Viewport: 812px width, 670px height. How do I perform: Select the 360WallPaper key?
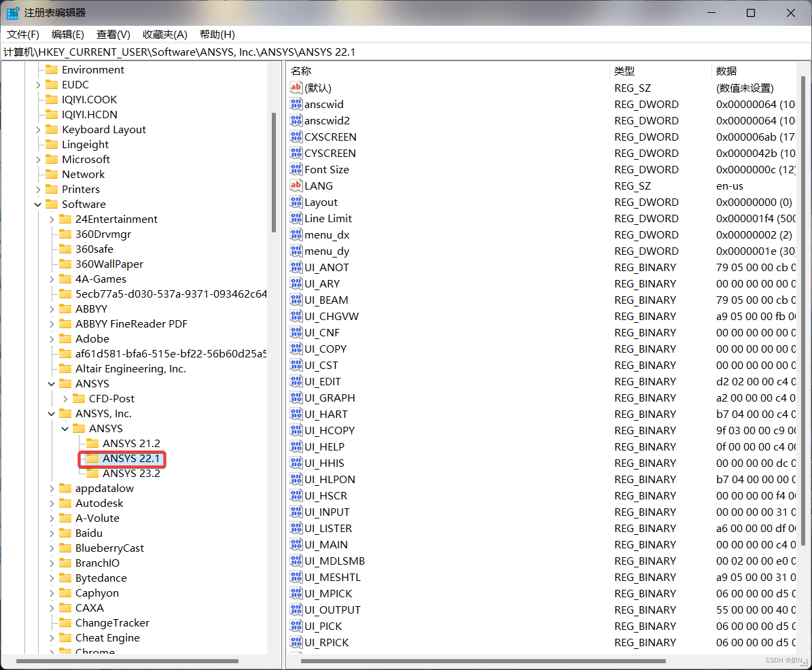pyautogui.click(x=109, y=264)
